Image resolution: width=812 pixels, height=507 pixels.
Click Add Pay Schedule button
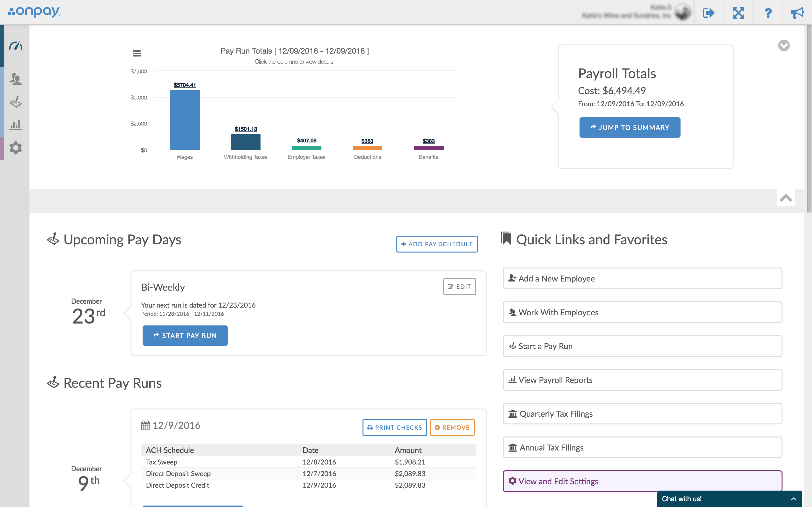point(437,244)
